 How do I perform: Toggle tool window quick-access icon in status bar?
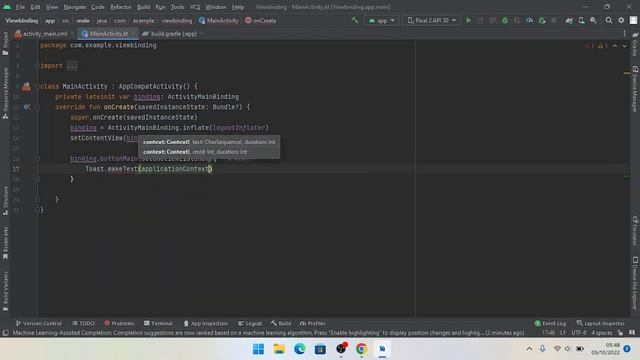pyautogui.click(x=5, y=333)
